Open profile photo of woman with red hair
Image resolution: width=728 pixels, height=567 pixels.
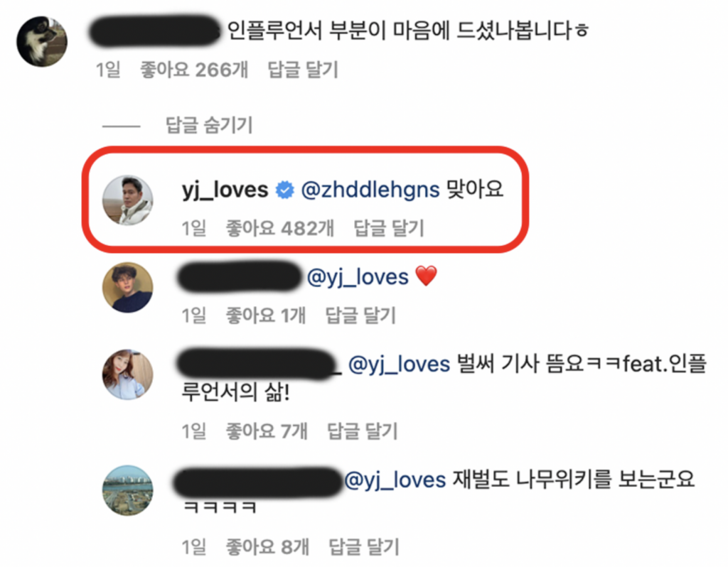128,374
